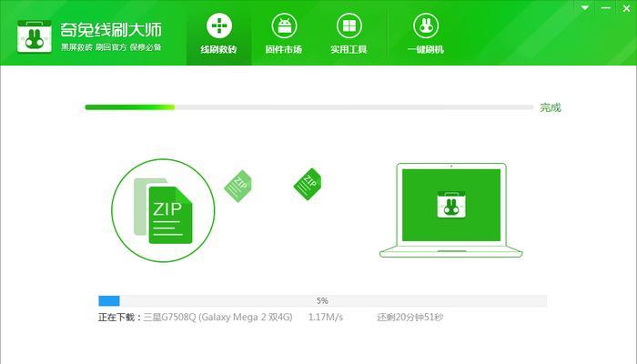Click device name 三星G7508Q text
The image size is (637, 364).
pos(217,318)
